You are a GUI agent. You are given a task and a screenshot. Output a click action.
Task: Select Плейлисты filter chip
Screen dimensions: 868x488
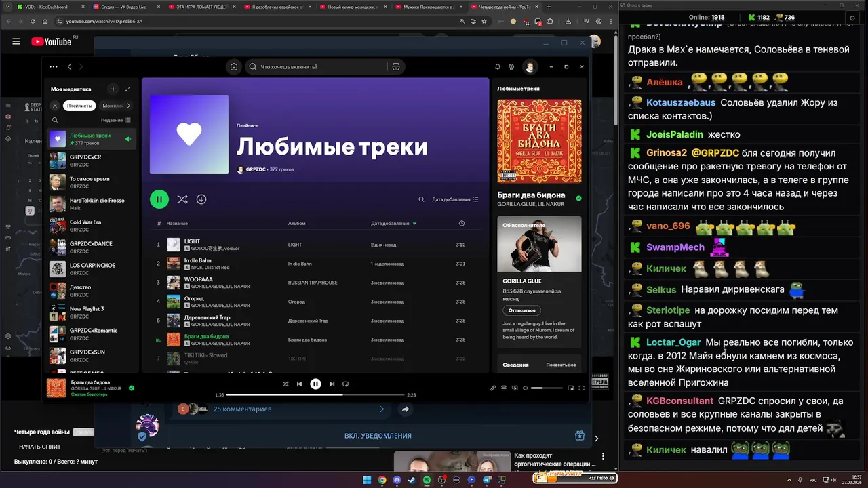coord(79,106)
